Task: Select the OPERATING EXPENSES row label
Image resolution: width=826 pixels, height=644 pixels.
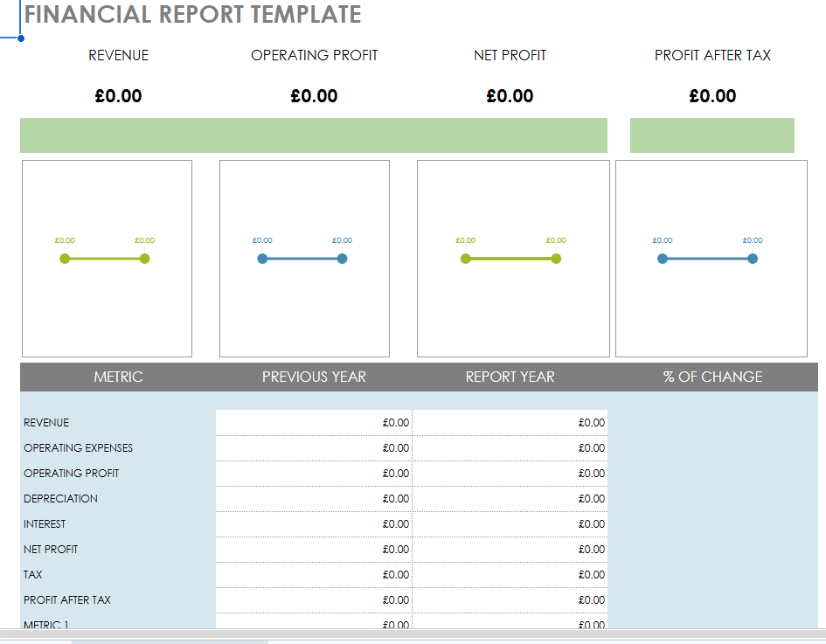Action: coord(78,448)
